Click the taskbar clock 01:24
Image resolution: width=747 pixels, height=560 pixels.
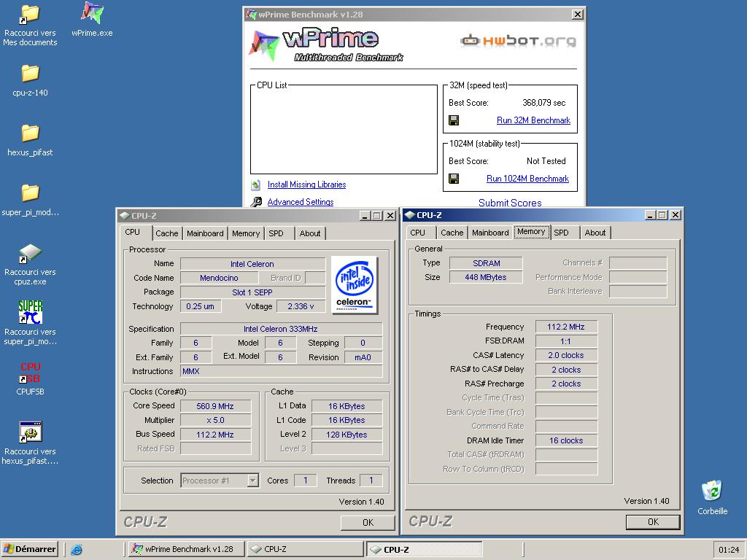point(729,550)
